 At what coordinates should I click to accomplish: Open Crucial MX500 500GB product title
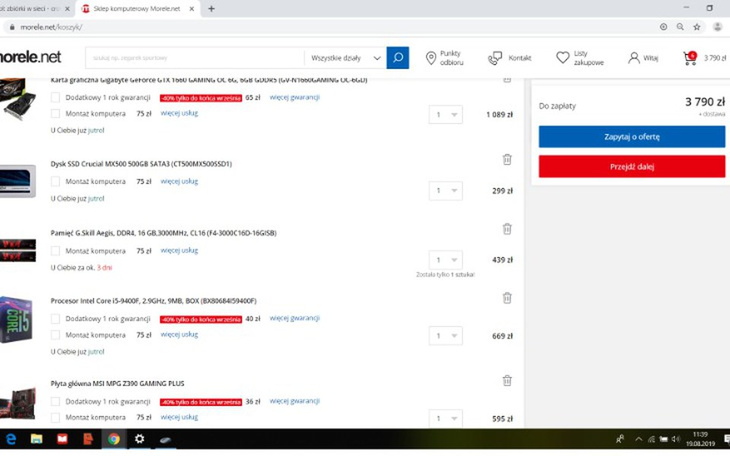pos(141,164)
